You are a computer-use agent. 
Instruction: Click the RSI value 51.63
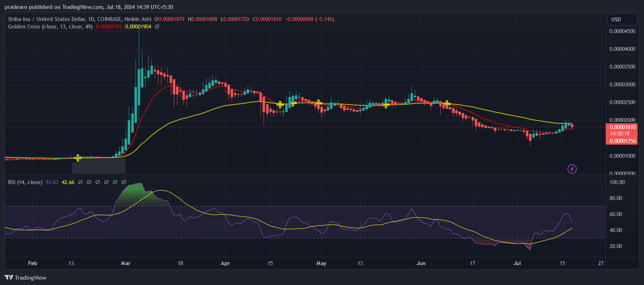tap(52, 182)
